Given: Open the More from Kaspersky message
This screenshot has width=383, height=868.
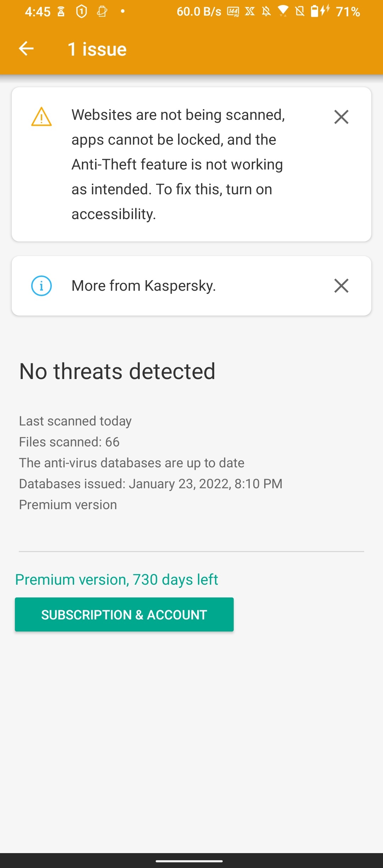Looking at the screenshot, I should tap(144, 285).
